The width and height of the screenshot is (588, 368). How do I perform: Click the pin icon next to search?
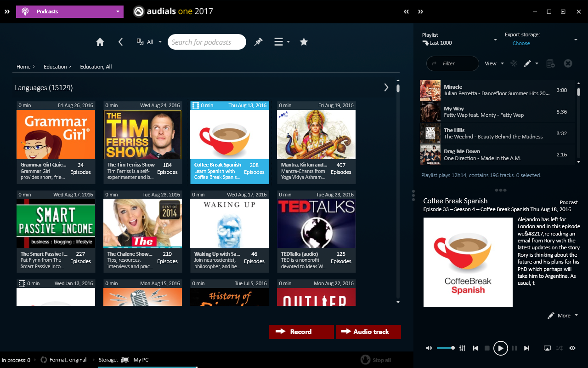point(258,42)
